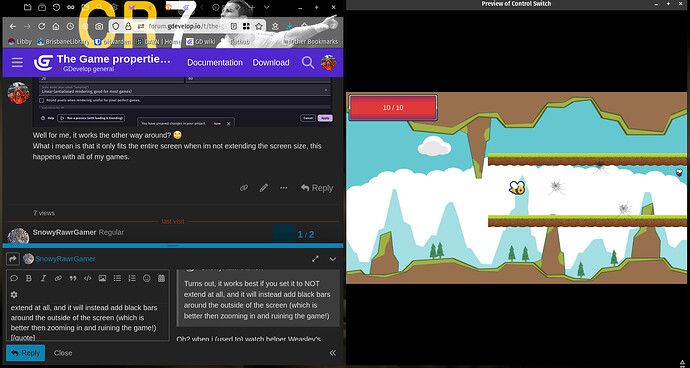The width and height of the screenshot is (690, 368).
Task: Open the BrisbaneLibrary bookmark
Action: (64, 42)
